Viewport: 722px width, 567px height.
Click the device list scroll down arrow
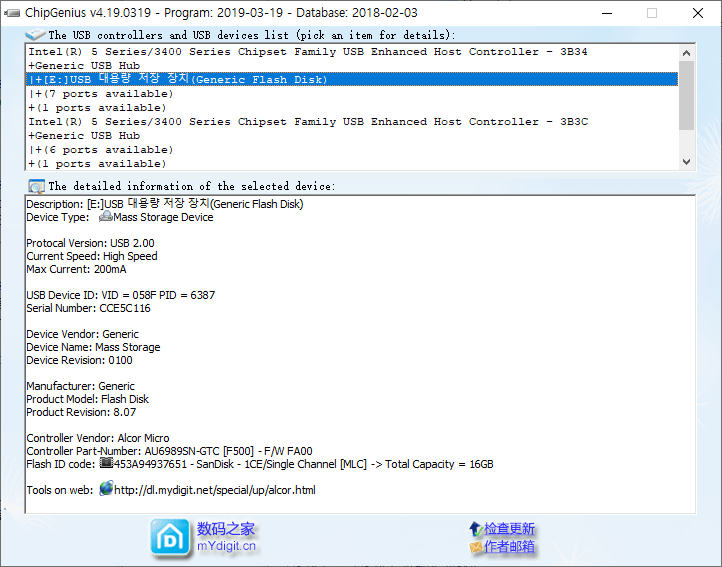tap(686, 162)
